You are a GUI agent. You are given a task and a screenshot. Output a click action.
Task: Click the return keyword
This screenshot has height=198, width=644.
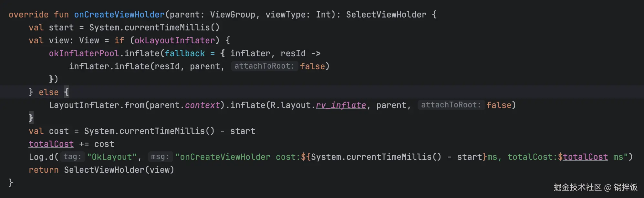coord(44,170)
